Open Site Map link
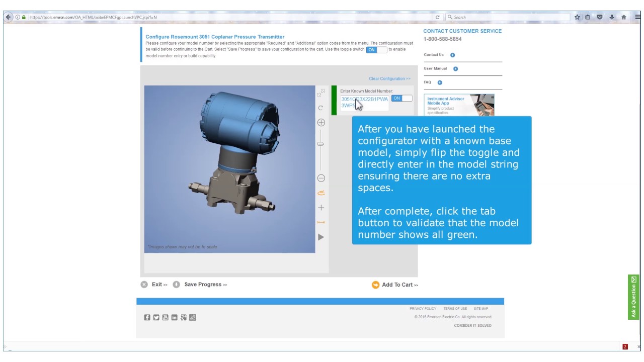This screenshot has width=644, height=362. coord(480,309)
